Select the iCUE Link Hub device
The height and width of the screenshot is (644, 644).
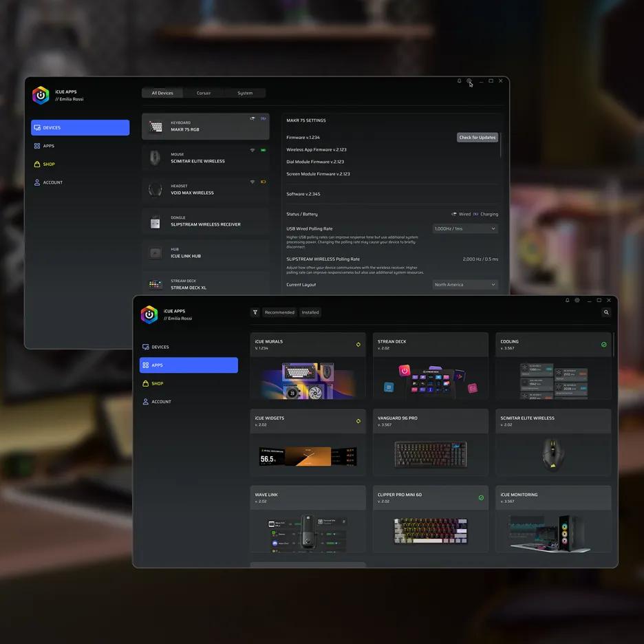205,253
